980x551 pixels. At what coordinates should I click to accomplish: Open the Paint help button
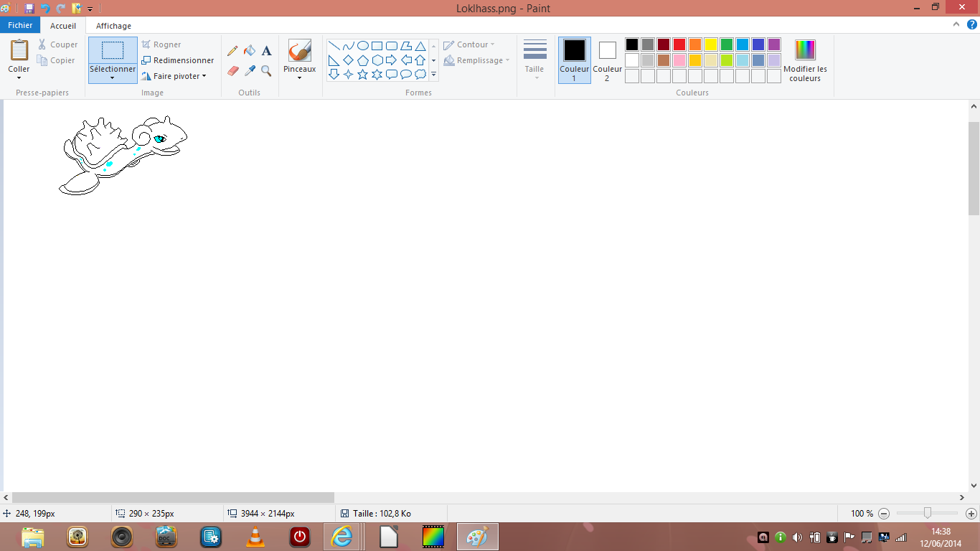click(x=971, y=24)
